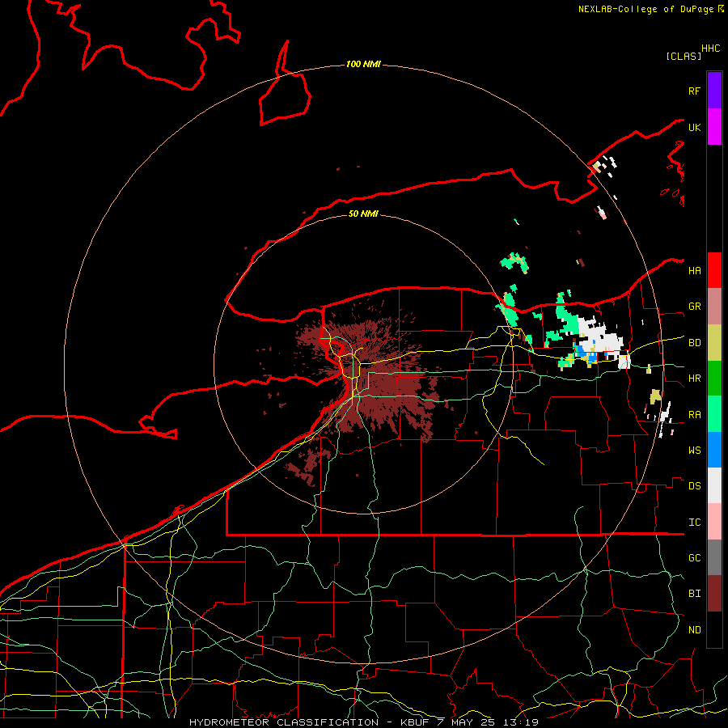Screen dimensions: 728x728
Task: Pick the WS blue legend swatch
Action: (714, 450)
